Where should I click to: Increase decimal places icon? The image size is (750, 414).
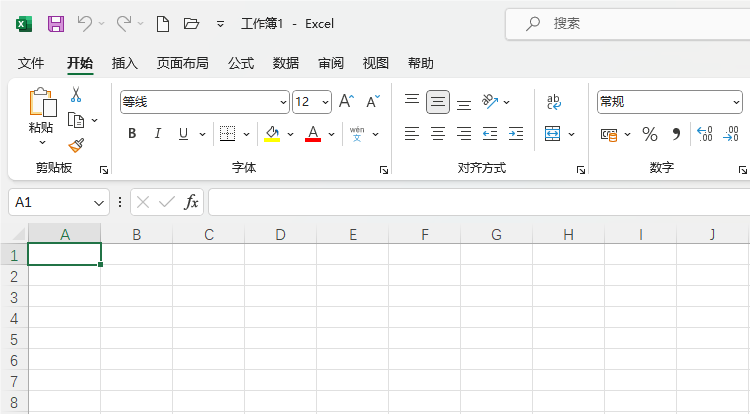click(x=705, y=134)
